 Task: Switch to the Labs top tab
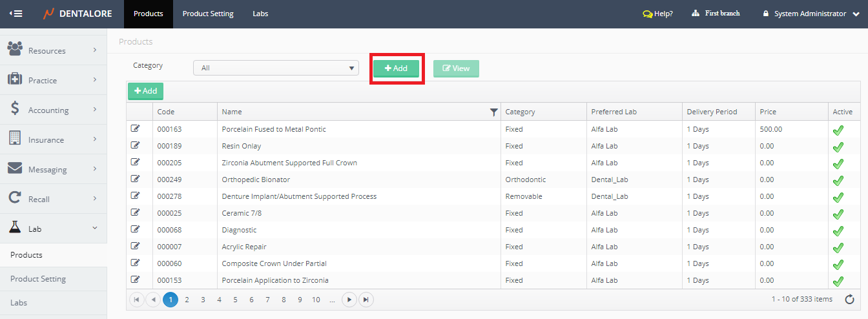tap(260, 14)
